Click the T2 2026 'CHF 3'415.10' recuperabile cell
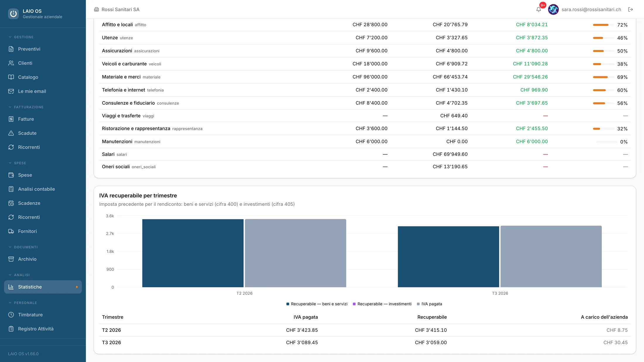Screen dimensions: 644x362 [x=431, y=330]
